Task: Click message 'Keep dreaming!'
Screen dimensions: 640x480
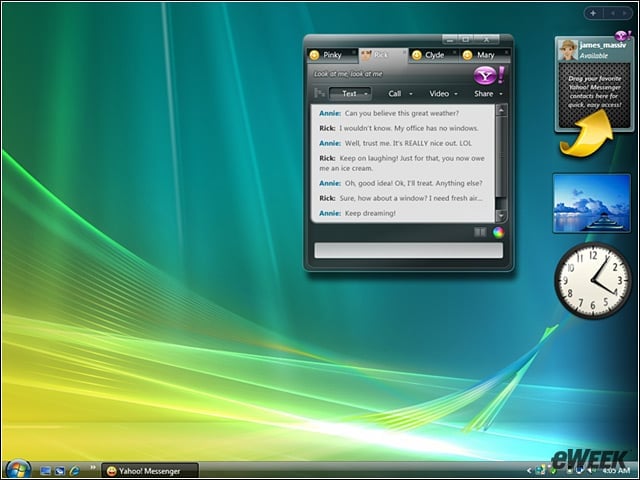Action: (x=370, y=213)
